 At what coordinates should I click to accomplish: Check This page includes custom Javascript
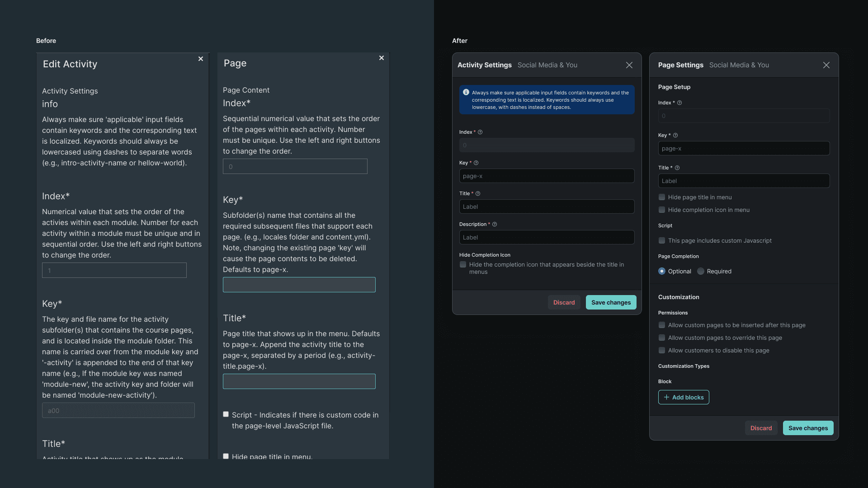[662, 241]
